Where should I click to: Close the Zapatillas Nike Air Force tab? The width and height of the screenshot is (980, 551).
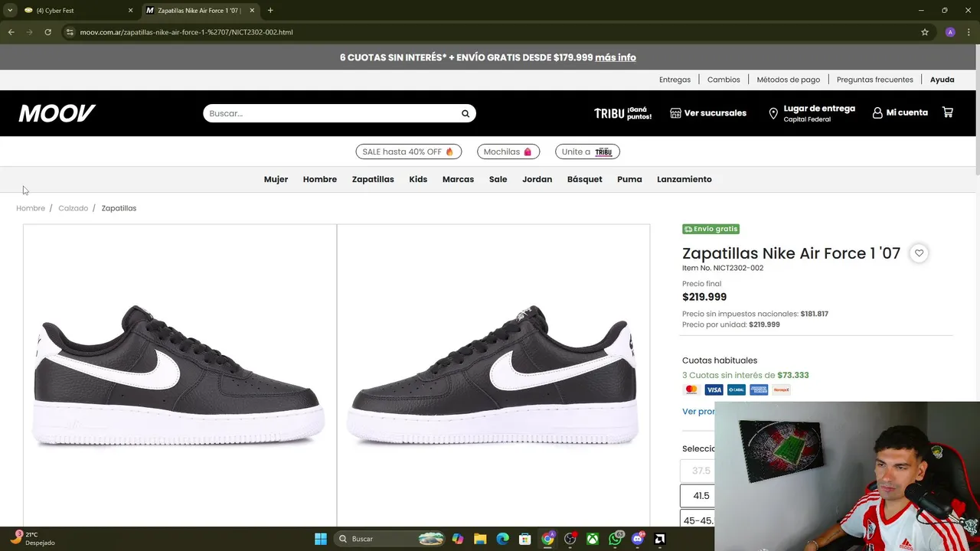[x=252, y=11]
